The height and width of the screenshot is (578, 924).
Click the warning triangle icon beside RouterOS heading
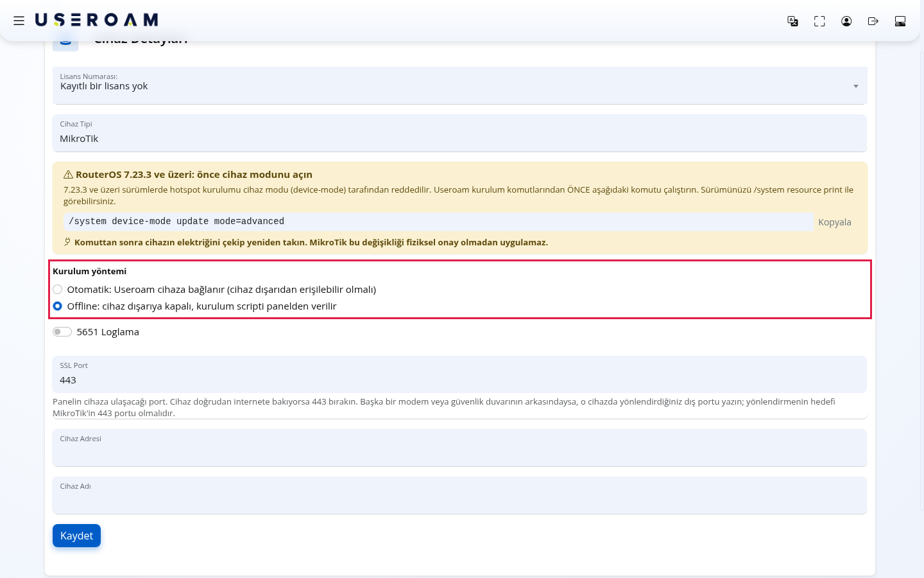tap(68, 175)
